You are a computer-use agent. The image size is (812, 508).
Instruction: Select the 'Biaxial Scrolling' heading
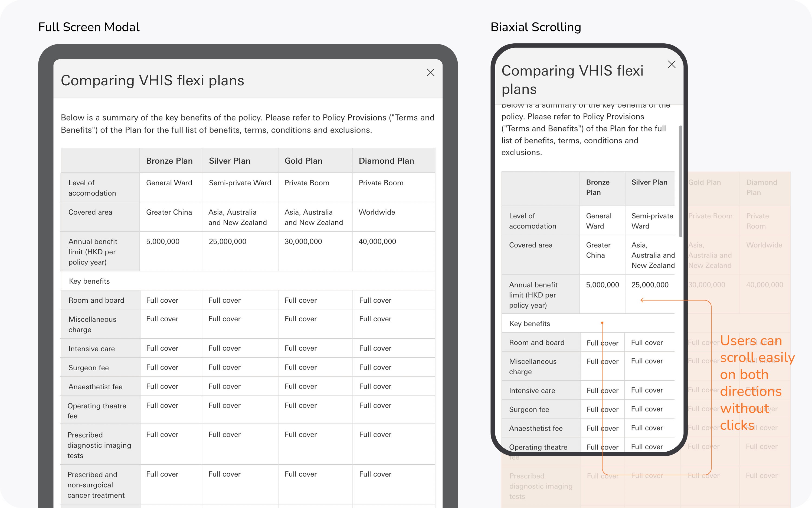[x=536, y=27]
